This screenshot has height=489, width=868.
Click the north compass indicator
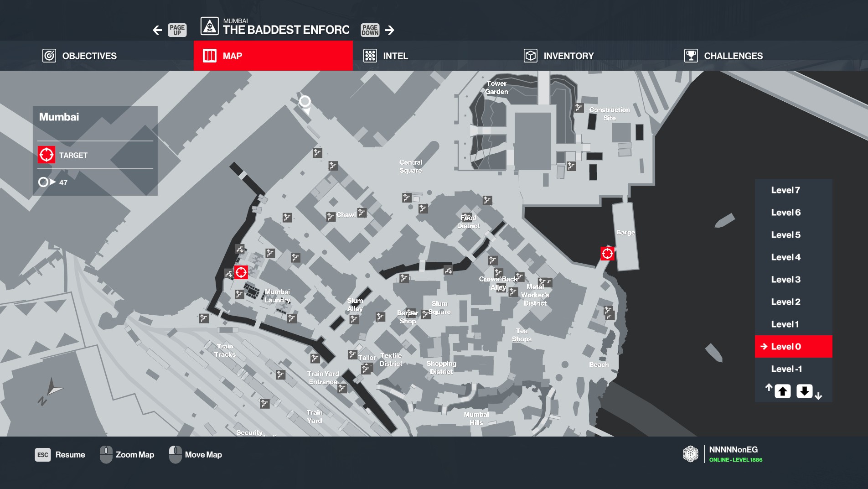pos(51,390)
